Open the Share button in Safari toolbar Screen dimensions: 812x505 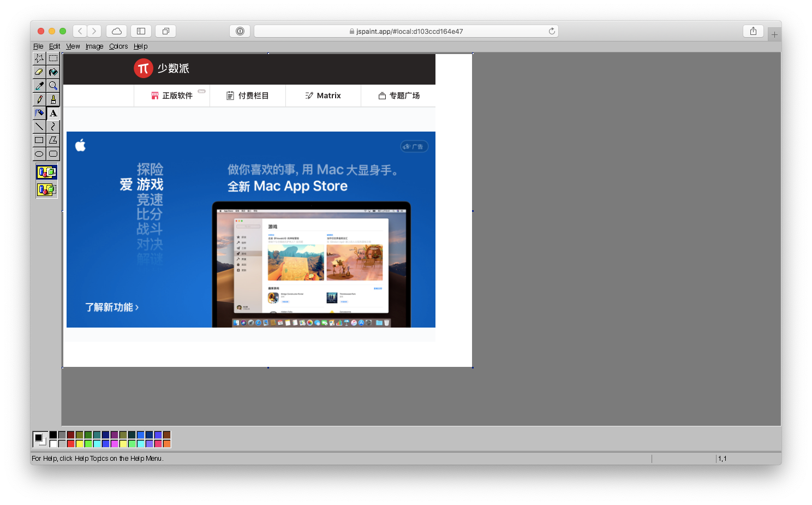tap(753, 31)
